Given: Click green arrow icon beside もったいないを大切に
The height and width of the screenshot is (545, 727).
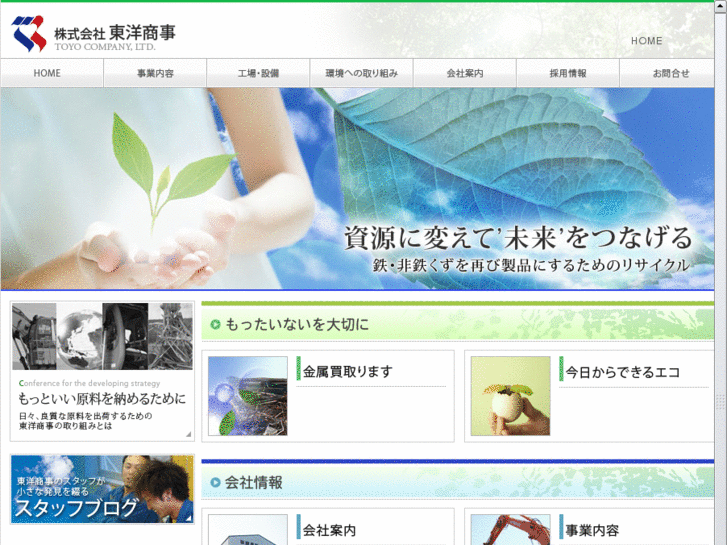Looking at the screenshot, I should point(215,325).
